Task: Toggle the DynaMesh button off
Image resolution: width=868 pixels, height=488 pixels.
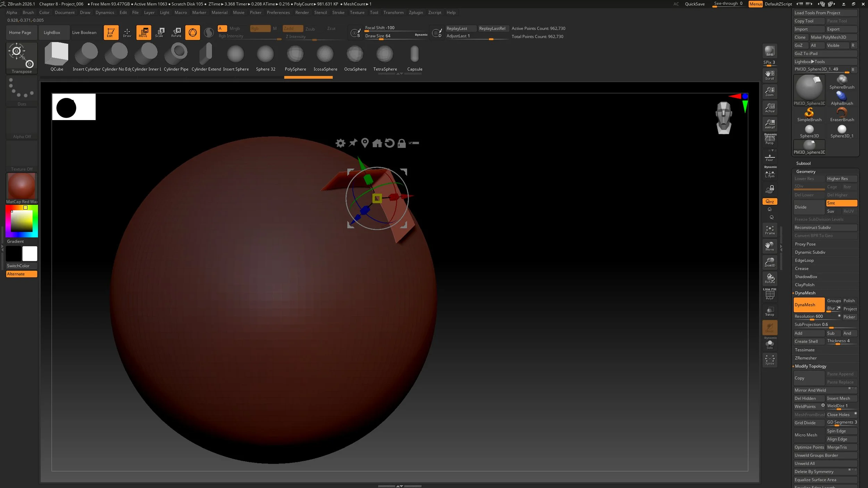Action: point(809,305)
